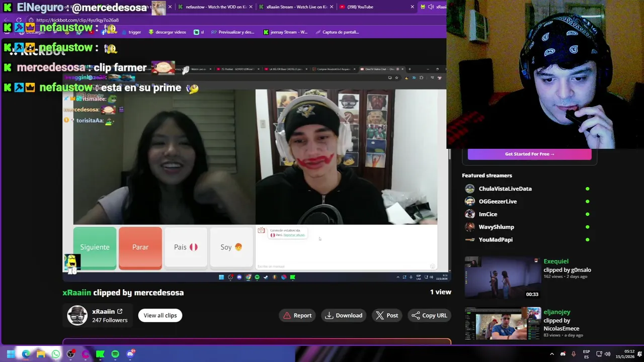Click the eljanojey clip title
The image size is (644, 362).
pos(557,312)
